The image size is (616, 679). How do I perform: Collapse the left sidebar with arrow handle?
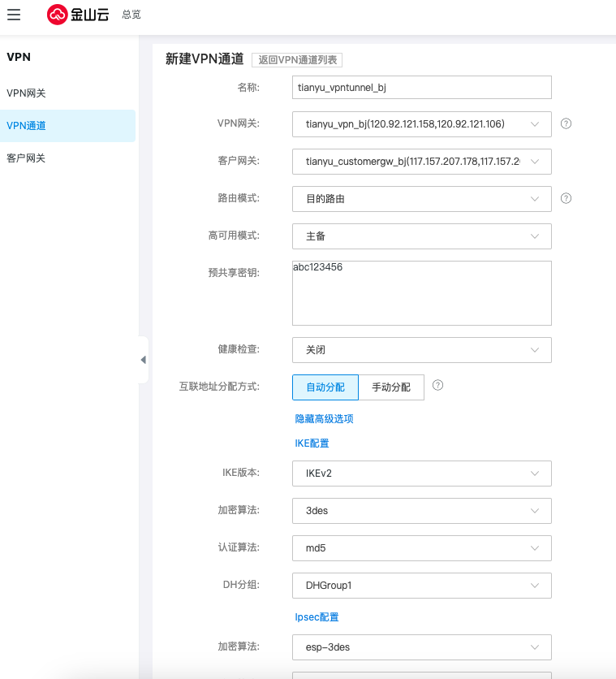pos(143,360)
